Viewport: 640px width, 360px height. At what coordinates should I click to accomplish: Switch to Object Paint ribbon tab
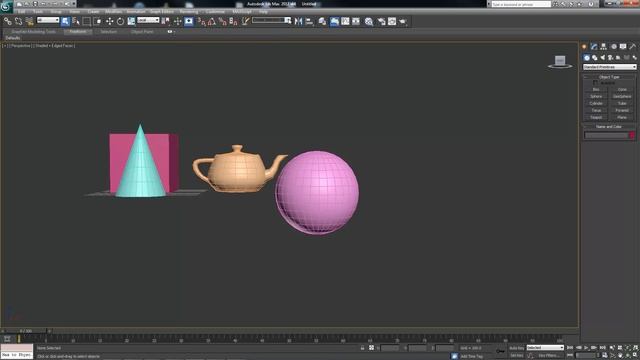[142, 31]
